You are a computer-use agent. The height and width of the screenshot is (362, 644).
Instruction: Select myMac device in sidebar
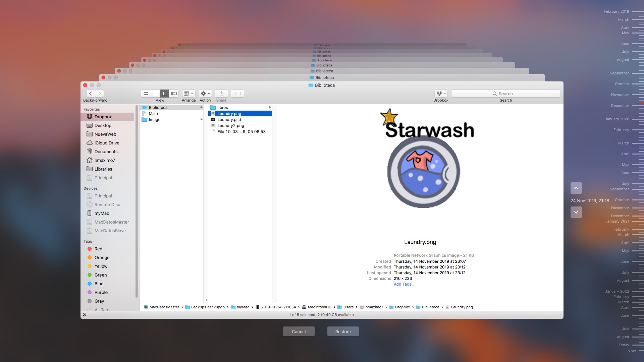point(102,213)
